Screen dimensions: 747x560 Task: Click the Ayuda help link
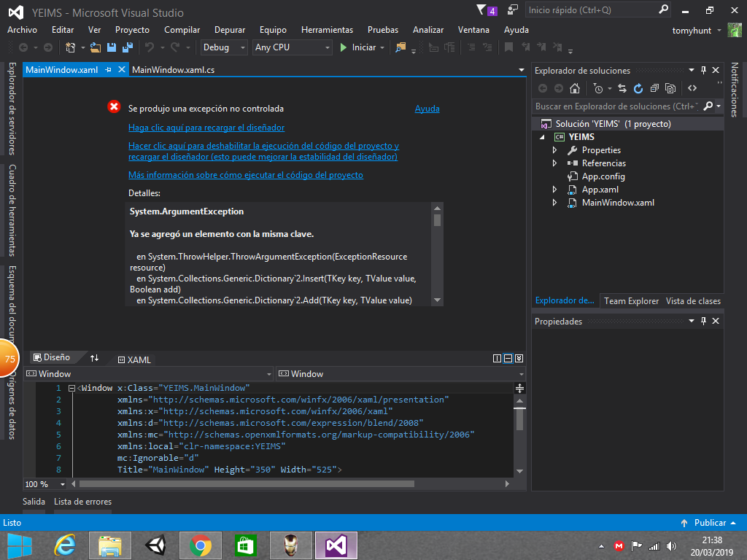click(x=427, y=109)
